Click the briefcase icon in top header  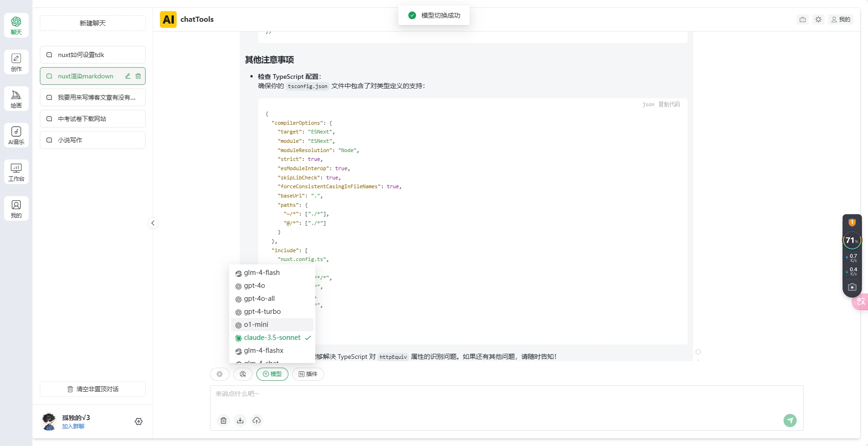point(803,19)
